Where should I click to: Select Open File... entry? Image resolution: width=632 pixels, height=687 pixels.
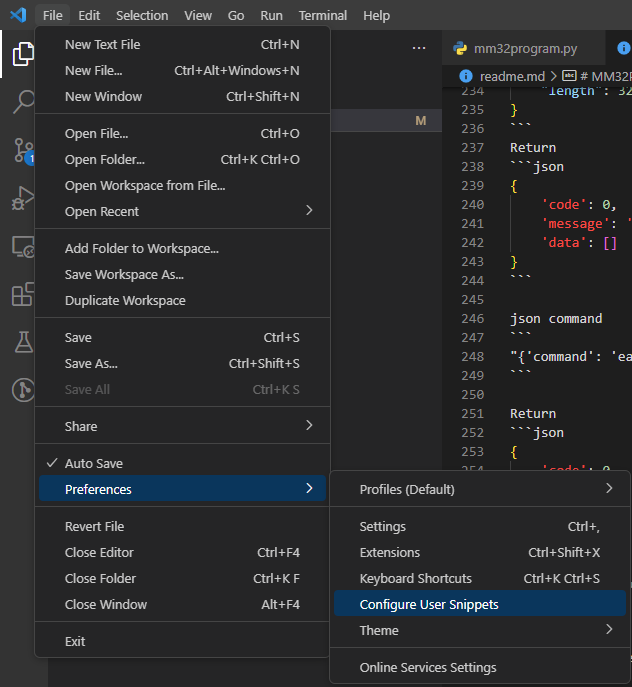click(x=182, y=133)
